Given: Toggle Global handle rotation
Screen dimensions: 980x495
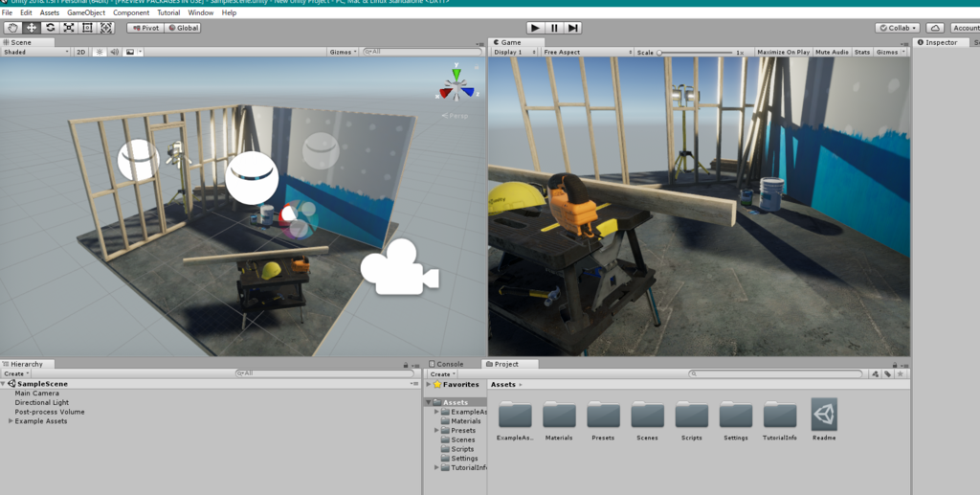Looking at the screenshot, I should tap(183, 28).
